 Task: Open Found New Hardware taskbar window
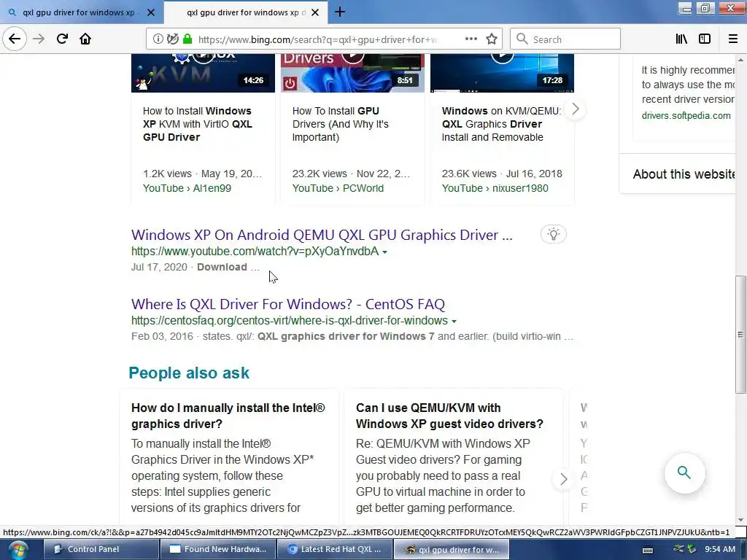(217, 550)
